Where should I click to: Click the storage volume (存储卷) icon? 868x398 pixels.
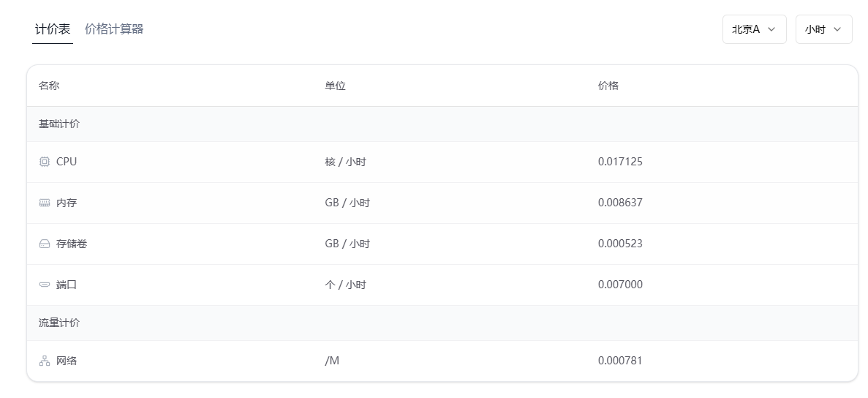(x=45, y=244)
